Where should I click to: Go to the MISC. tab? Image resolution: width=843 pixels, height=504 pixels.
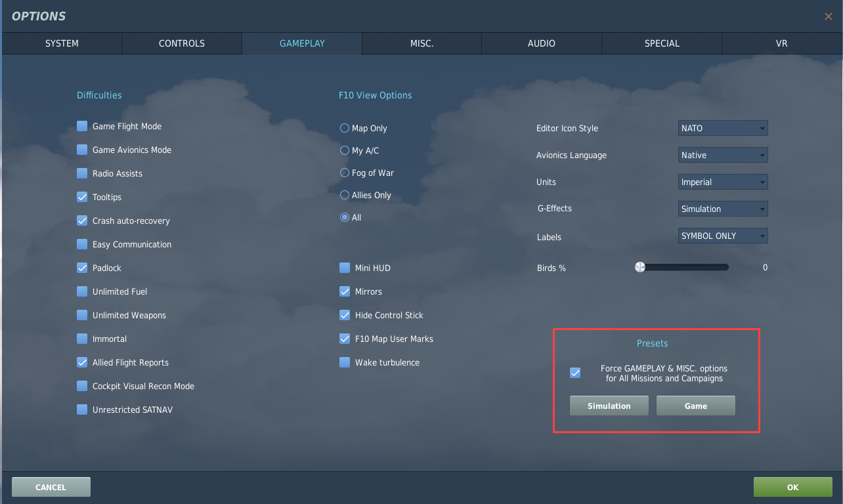pyautogui.click(x=421, y=43)
